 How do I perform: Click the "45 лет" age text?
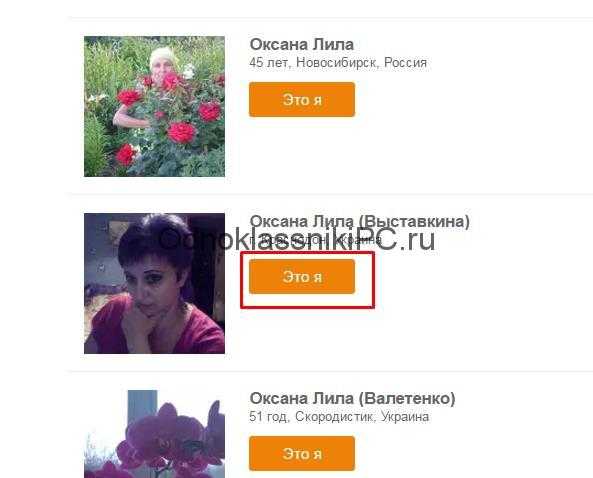[269, 63]
